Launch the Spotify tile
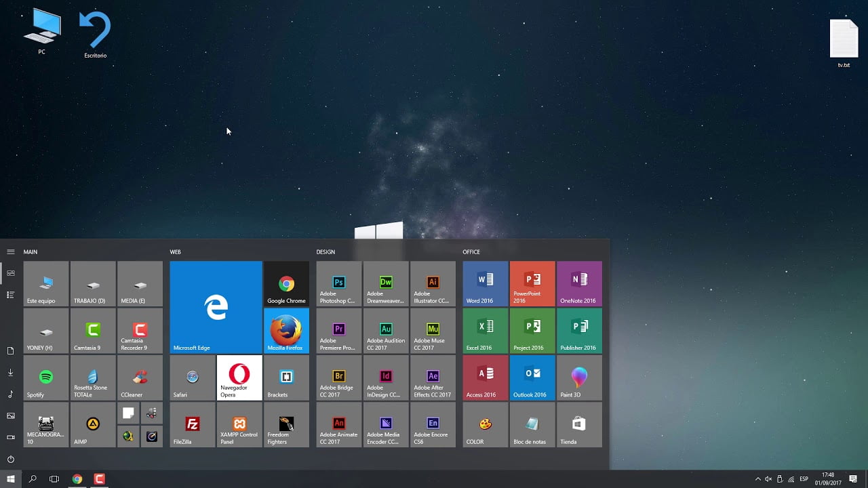 point(46,378)
